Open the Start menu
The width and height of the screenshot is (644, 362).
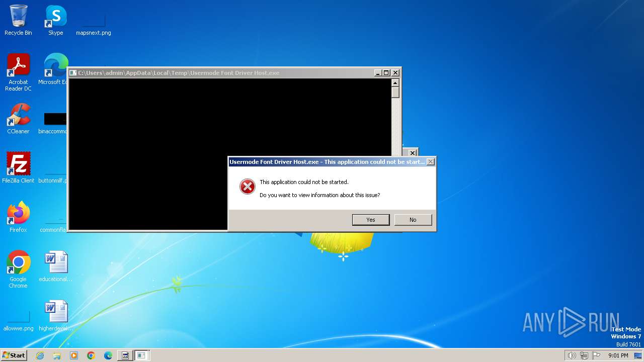pos(14,355)
